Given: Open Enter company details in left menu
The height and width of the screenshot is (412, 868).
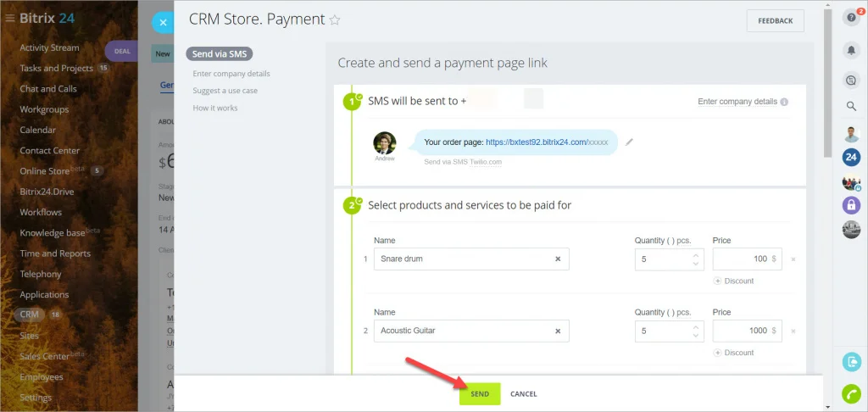Looking at the screenshot, I should click(231, 74).
